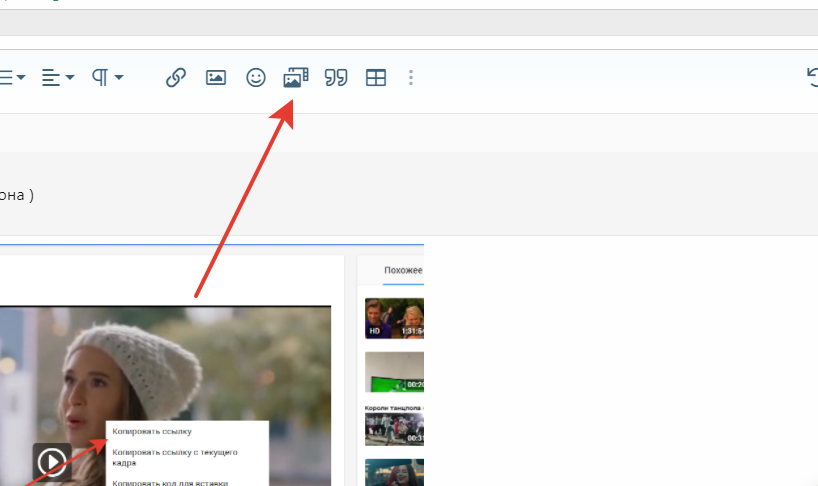Open the list formatting dropdown
Screen dimensions: 818x486
[11, 78]
